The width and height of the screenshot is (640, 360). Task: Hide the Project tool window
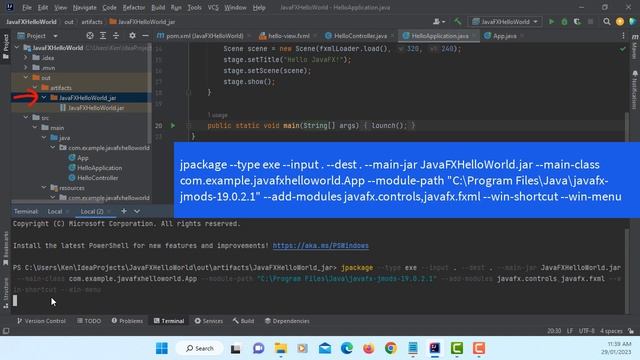[145, 36]
